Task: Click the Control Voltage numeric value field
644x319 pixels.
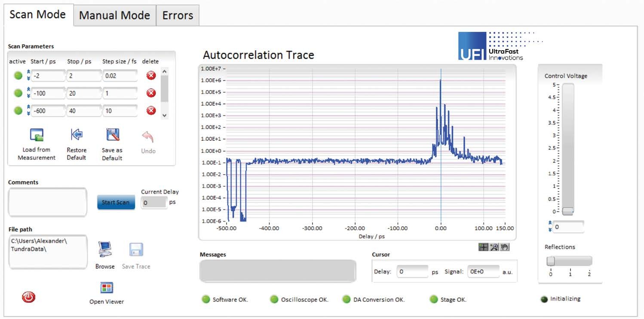Action: [x=569, y=227]
